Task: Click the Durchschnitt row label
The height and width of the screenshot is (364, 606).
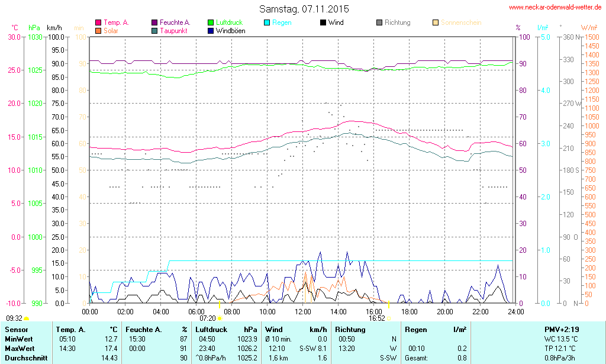Action: pos(24,358)
